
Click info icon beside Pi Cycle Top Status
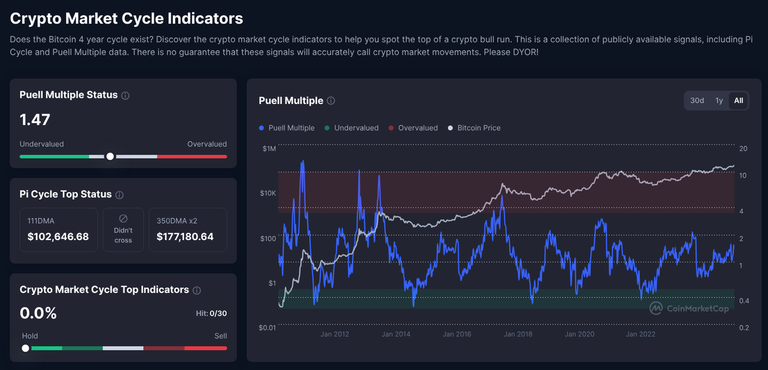point(120,195)
